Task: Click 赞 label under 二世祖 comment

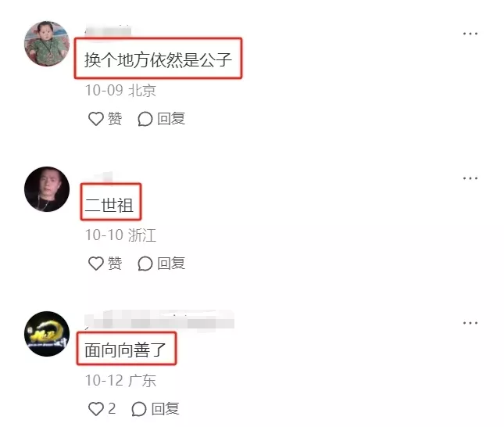Action: pos(115,264)
